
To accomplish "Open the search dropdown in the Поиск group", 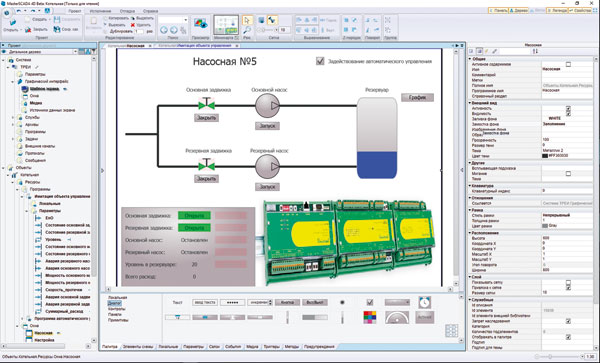I will pos(186,20).
